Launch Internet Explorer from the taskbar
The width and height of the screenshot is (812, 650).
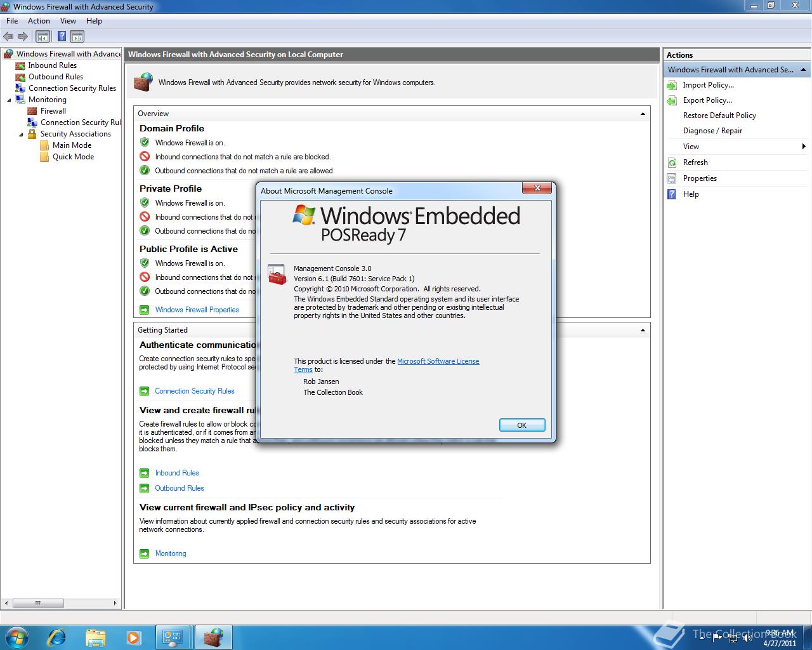point(56,637)
